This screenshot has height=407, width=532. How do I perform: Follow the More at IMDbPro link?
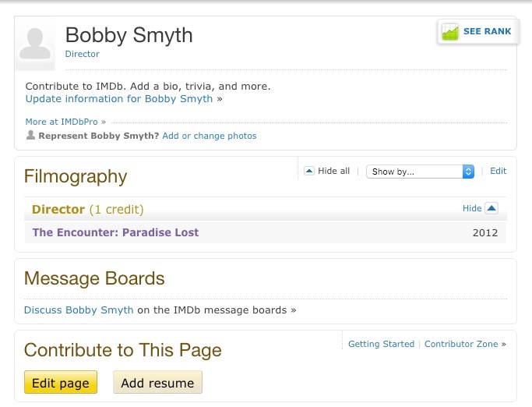point(62,122)
